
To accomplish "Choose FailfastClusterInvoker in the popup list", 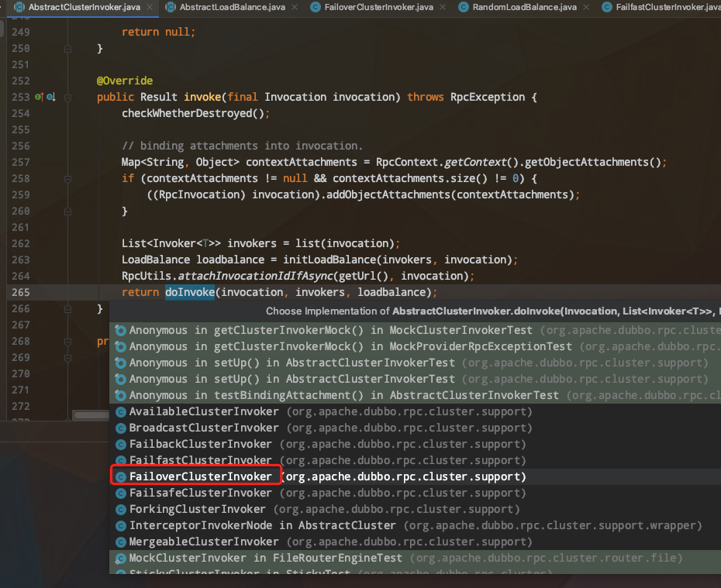I will pos(416,460).
